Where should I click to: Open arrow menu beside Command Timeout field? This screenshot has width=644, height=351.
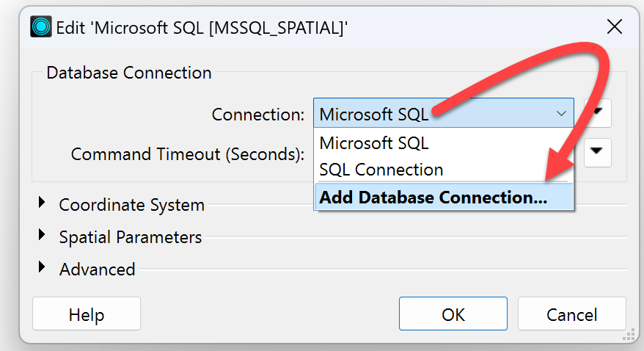tap(597, 153)
